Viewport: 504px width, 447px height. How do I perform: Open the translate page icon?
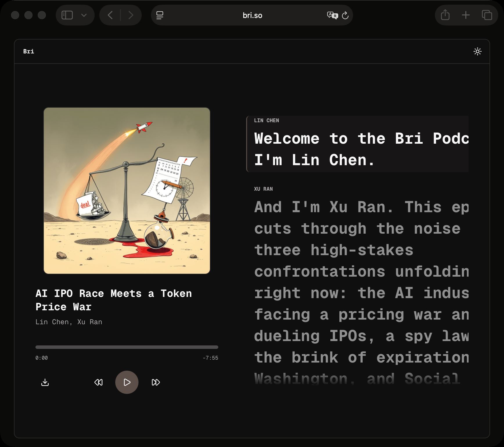pos(332,15)
